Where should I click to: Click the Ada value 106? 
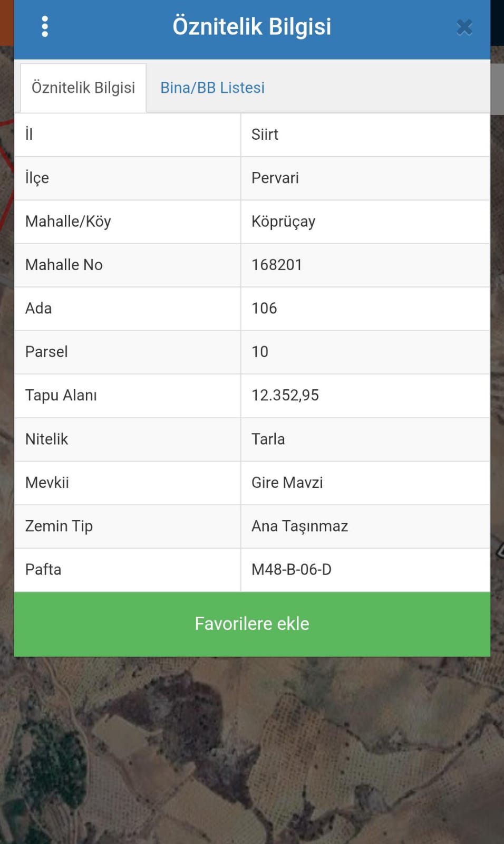coord(264,309)
